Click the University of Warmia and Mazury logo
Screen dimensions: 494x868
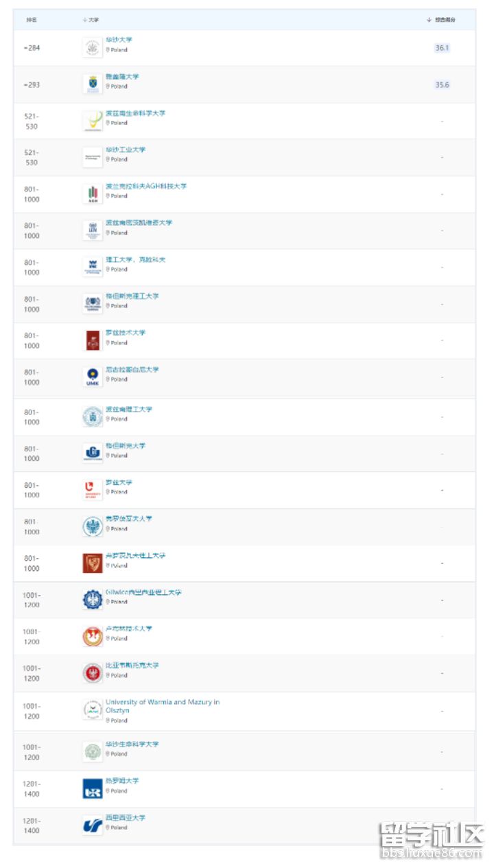pos(92,710)
